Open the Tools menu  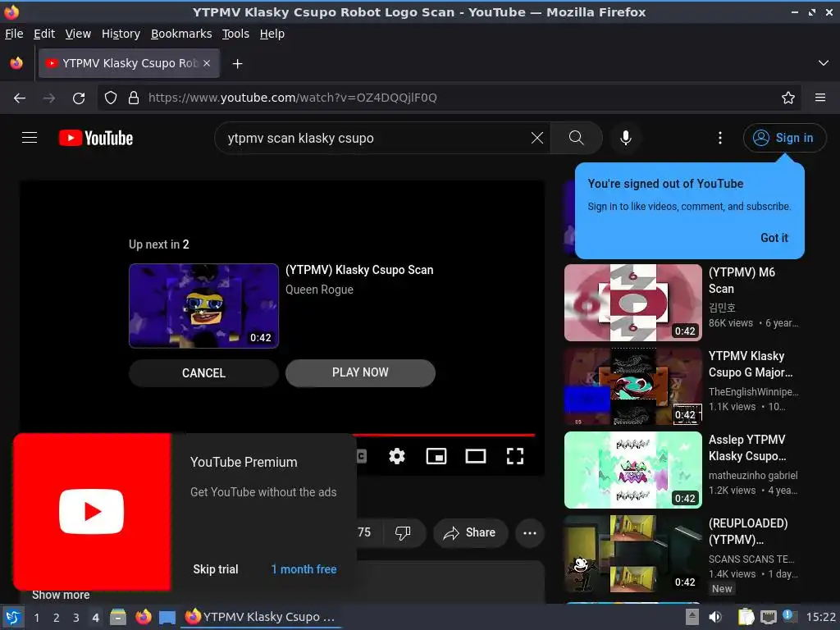(235, 34)
